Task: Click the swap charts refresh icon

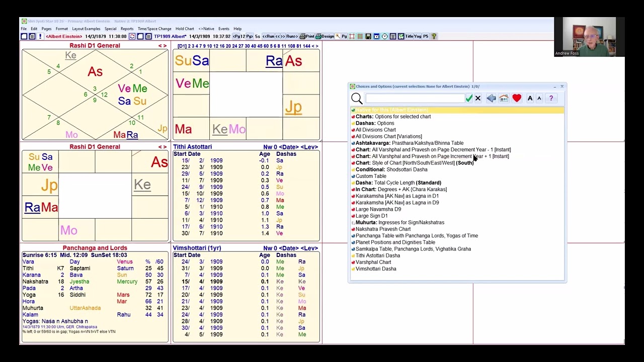Action: tap(132, 36)
